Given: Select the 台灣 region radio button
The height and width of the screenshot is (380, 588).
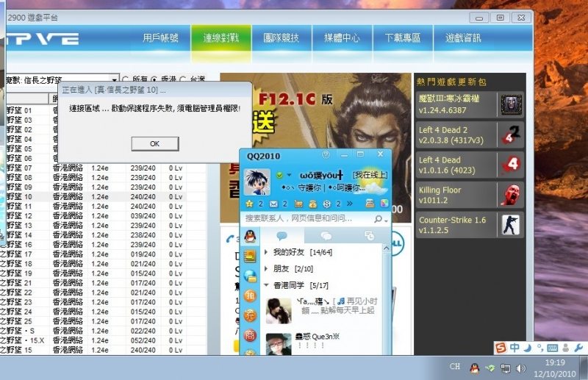Looking at the screenshot, I should pyautogui.click(x=182, y=79).
